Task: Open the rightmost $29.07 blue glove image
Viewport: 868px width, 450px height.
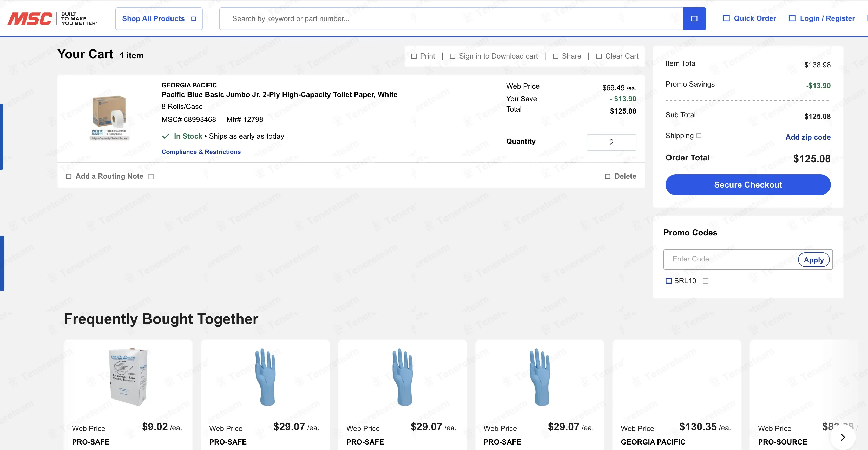Action: pos(540,377)
